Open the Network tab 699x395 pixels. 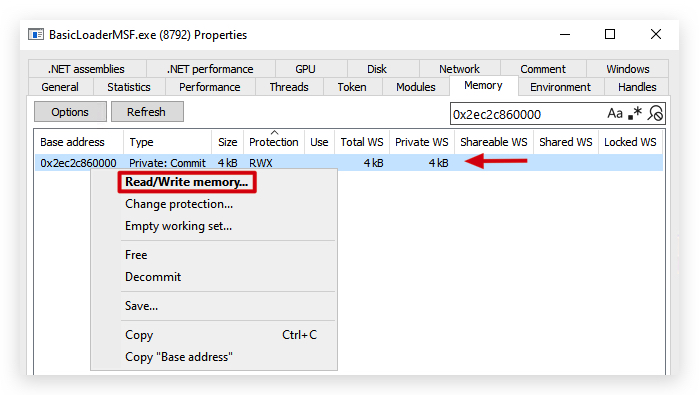459,69
